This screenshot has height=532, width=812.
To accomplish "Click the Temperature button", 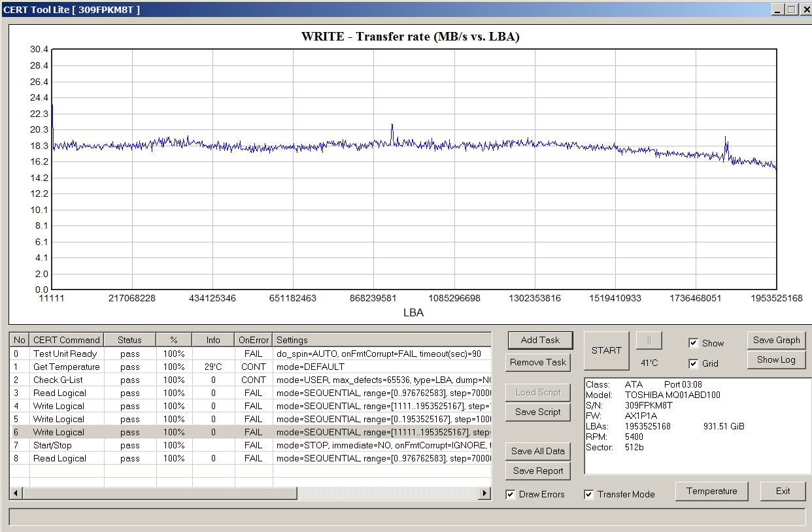I will (712, 491).
